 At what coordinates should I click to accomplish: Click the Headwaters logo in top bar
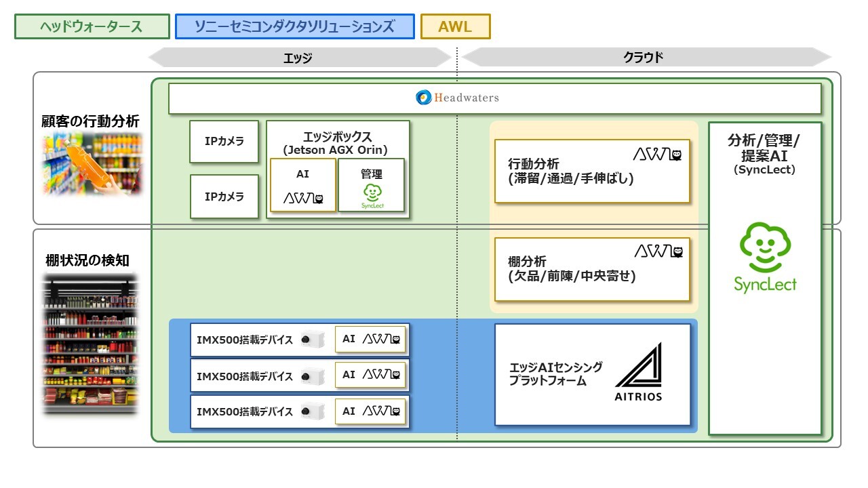click(457, 98)
